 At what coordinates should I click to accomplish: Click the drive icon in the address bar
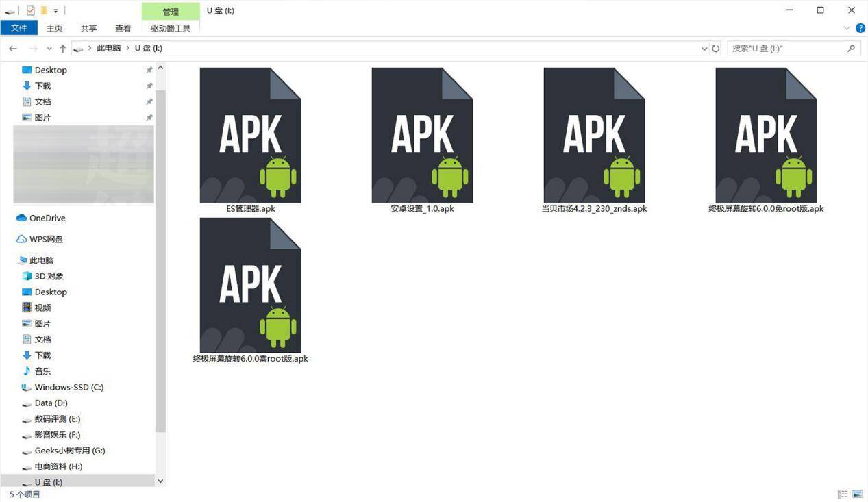click(79, 49)
